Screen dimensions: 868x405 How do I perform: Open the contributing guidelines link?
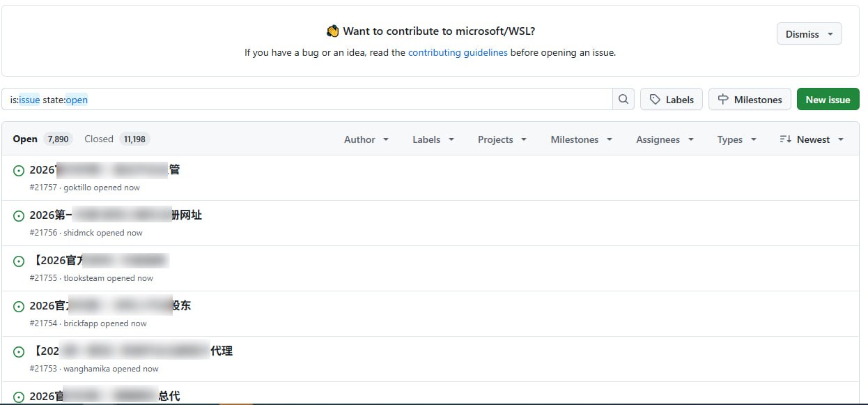pos(458,52)
